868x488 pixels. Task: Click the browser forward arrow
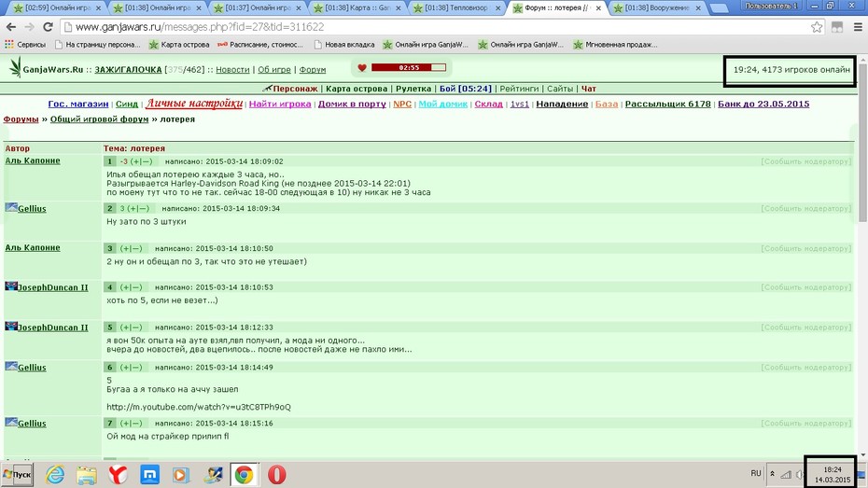29,27
